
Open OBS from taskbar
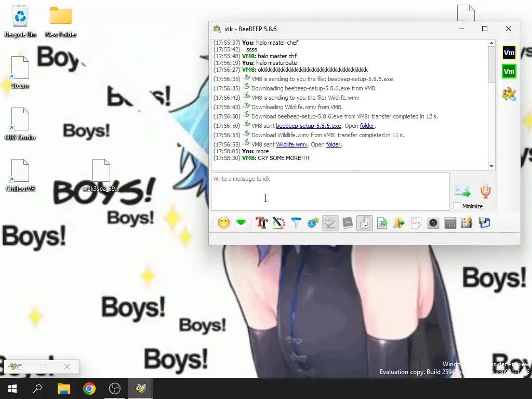click(x=115, y=389)
